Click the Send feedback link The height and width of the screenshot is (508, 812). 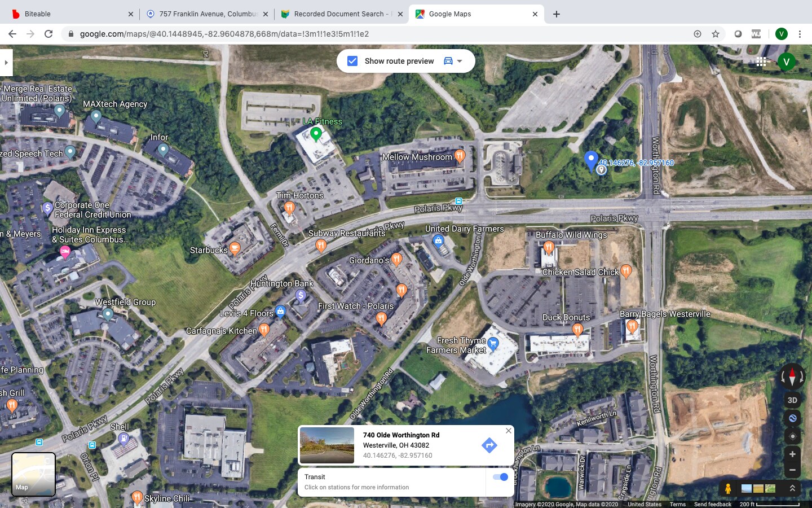coord(713,505)
